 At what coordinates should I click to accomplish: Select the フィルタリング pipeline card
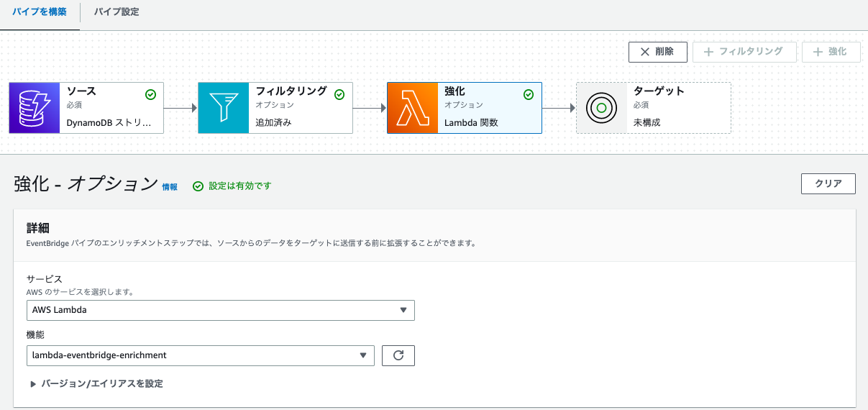pyautogui.click(x=275, y=108)
